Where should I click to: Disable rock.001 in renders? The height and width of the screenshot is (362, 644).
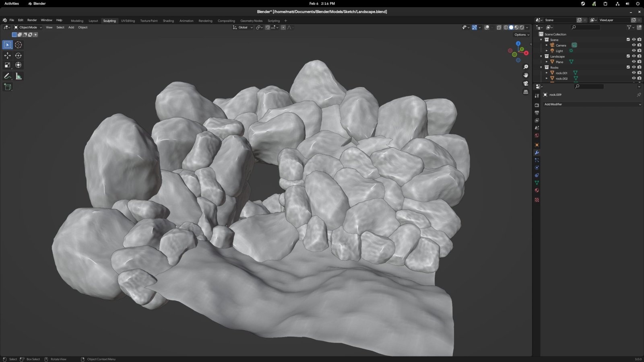coord(639,73)
